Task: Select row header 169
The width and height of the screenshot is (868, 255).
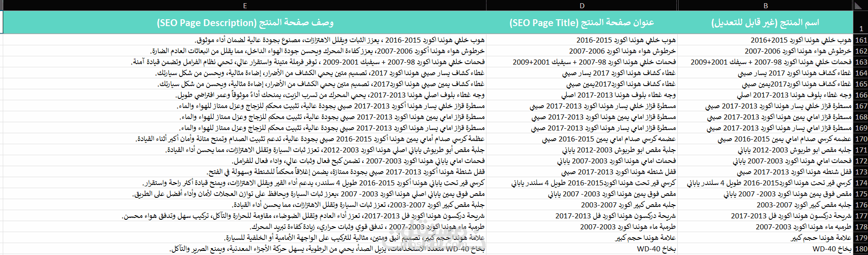Action: coord(860,128)
